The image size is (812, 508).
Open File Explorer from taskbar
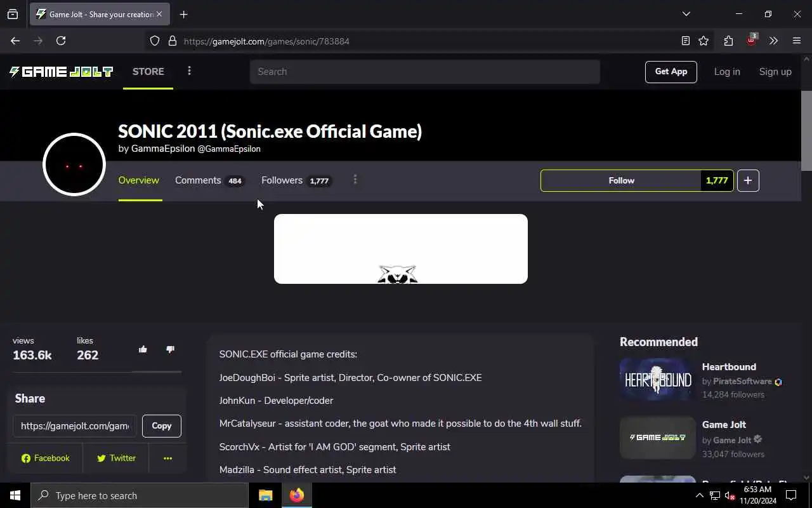[265, 495]
